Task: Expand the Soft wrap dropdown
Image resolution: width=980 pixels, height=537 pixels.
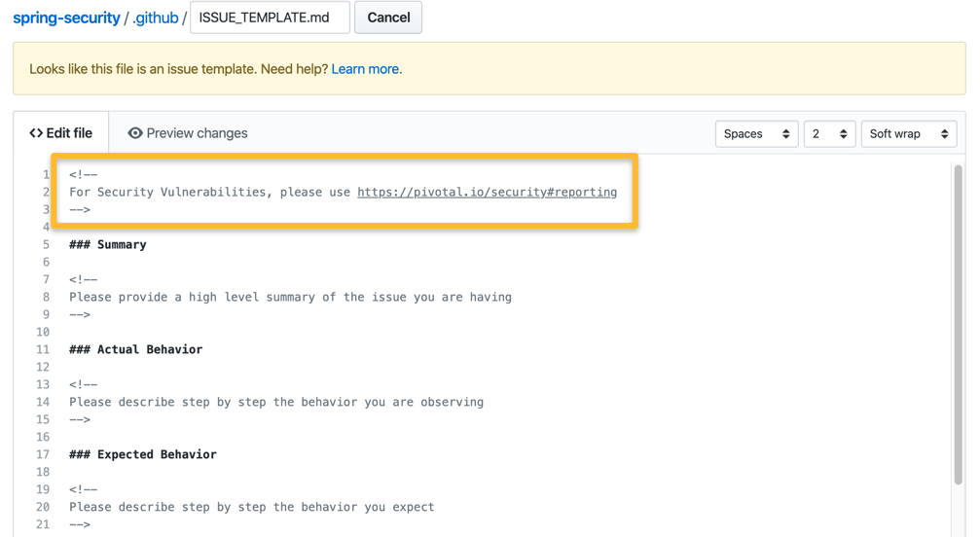Action: click(908, 134)
